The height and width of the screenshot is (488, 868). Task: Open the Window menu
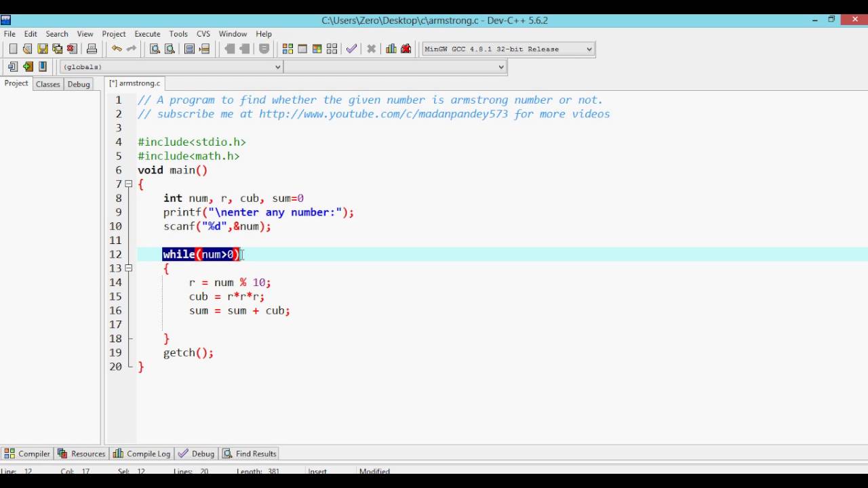[233, 34]
